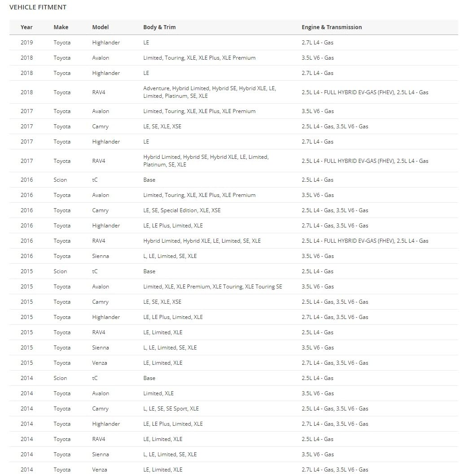This screenshot has width=468, height=476.
Task: Click the Model column header
Action: pos(100,27)
